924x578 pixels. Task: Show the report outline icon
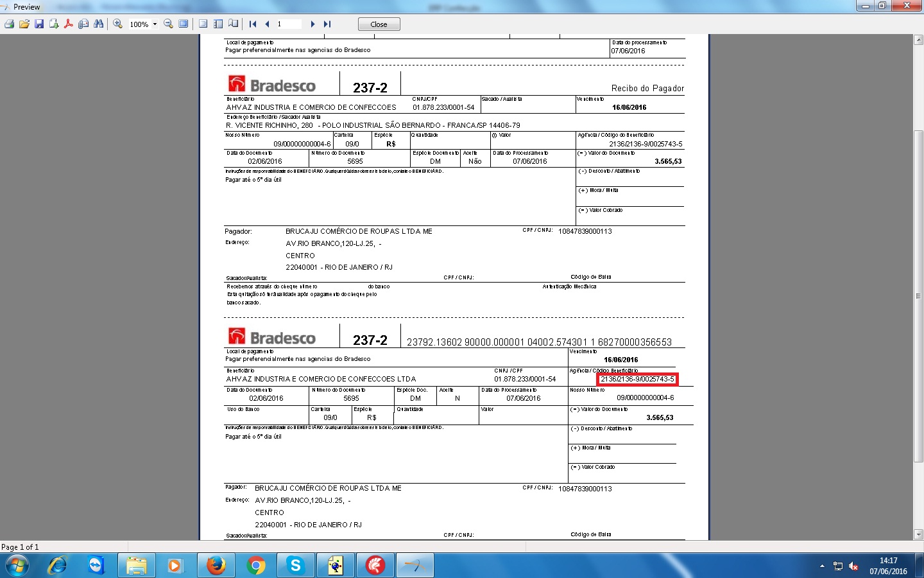point(203,24)
